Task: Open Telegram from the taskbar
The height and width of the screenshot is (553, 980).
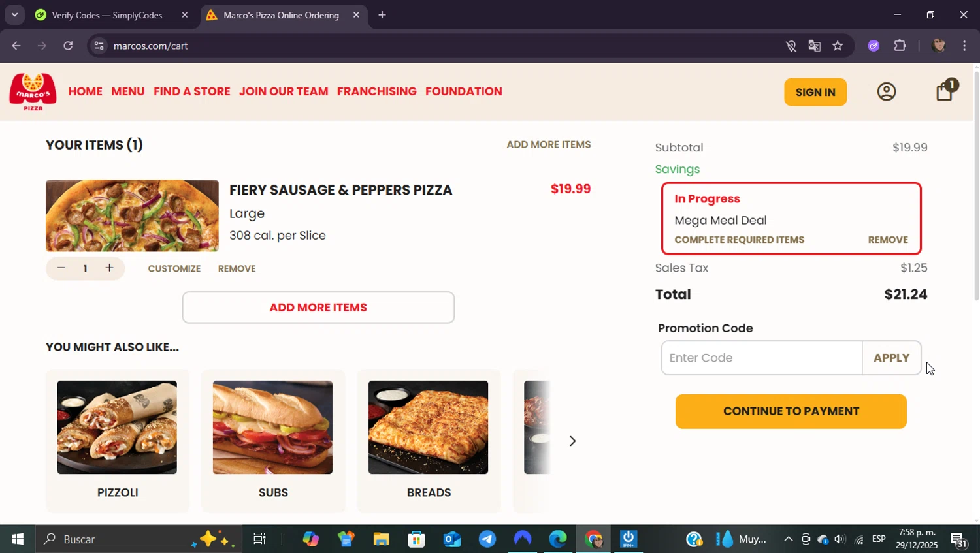Action: 487,539
